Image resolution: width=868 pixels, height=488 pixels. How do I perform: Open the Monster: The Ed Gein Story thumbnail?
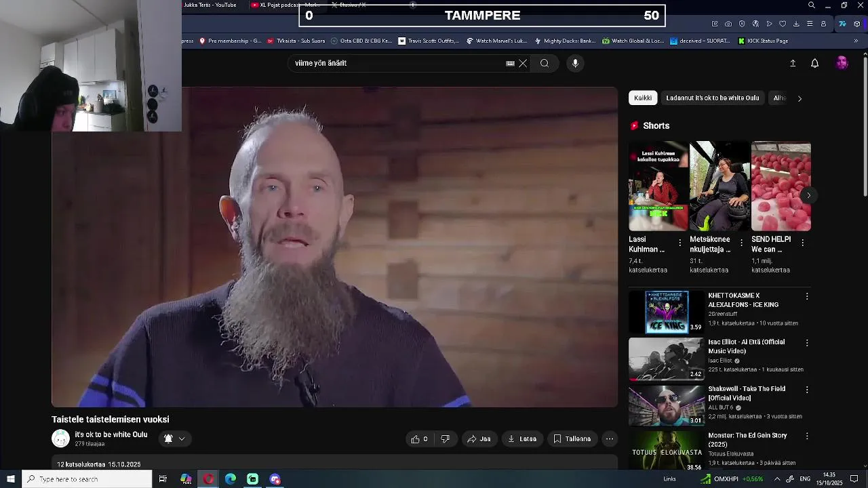666,452
